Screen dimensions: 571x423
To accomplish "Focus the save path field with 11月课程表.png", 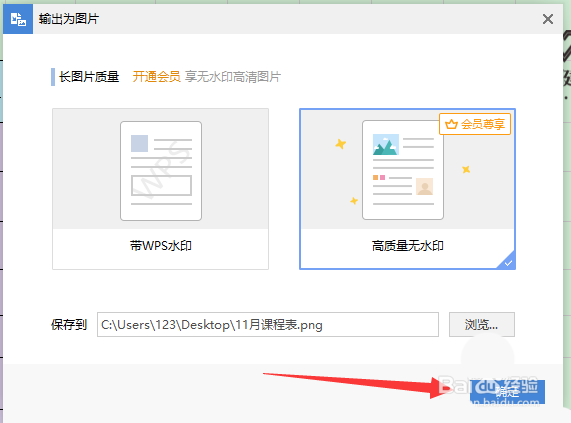I will click(x=268, y=324).
